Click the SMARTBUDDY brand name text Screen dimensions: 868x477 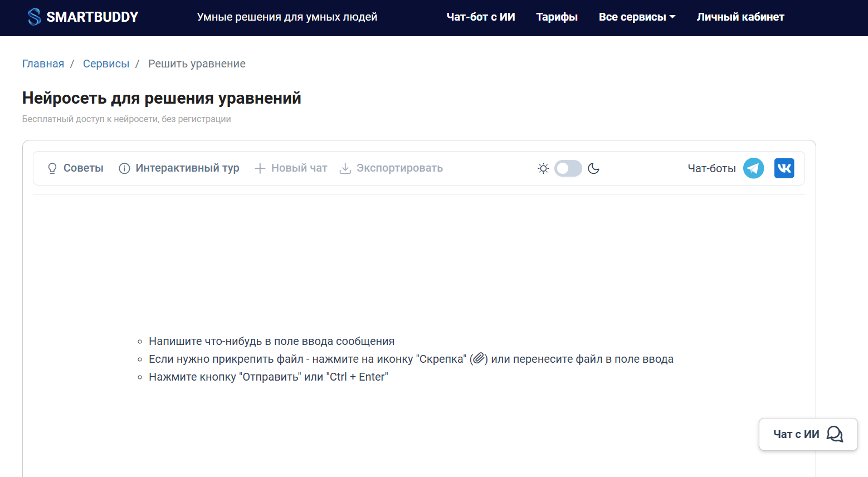[92, 17]
